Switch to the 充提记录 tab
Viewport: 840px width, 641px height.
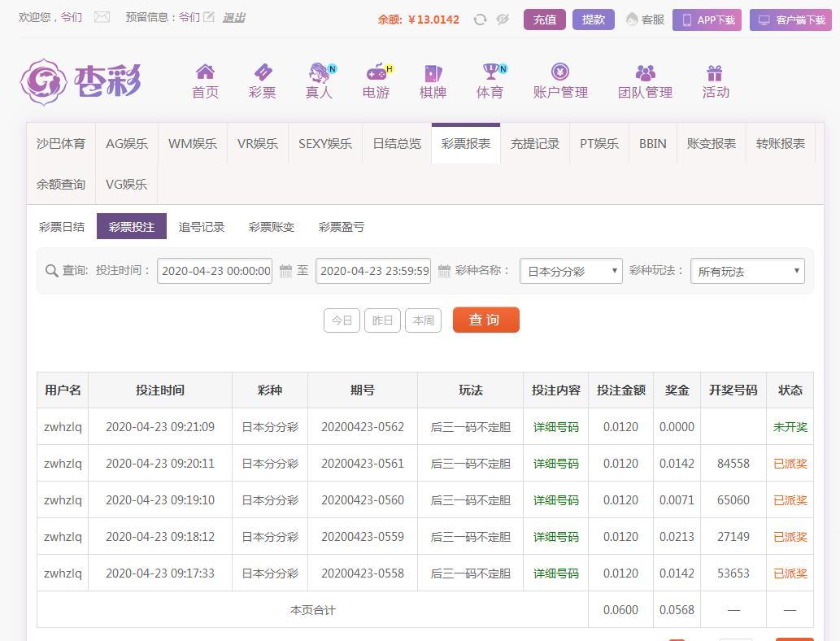point(534,144)
